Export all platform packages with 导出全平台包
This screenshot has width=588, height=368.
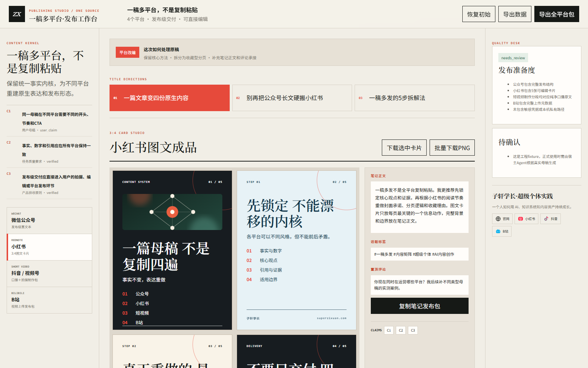[557, 14]
